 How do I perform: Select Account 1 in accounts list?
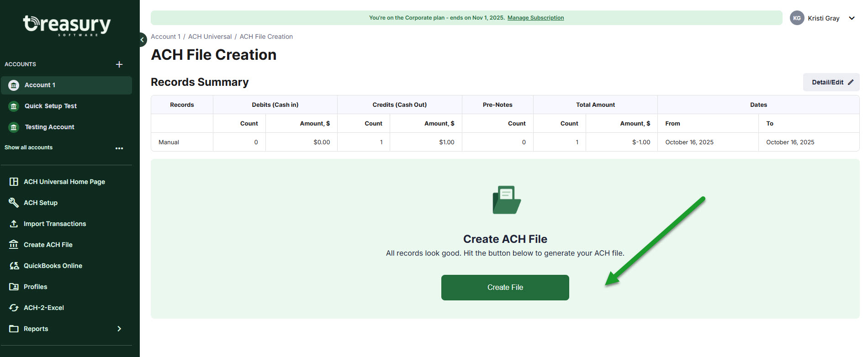(x=67, y=85)
